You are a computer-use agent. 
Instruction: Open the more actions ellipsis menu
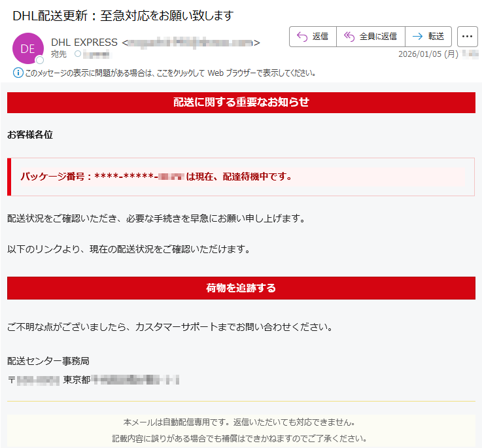pyautogui.click(x=468, y=37)
